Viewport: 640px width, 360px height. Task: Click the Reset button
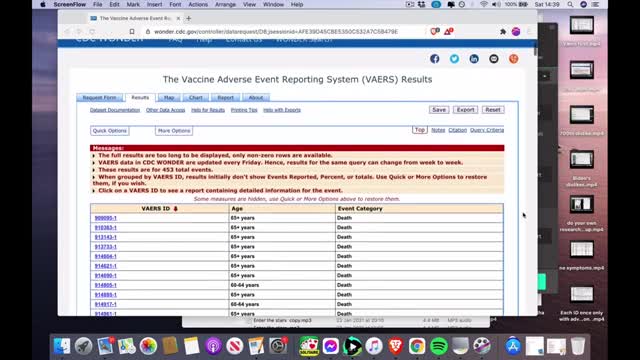pyautogui.click(x=493, y=110)
